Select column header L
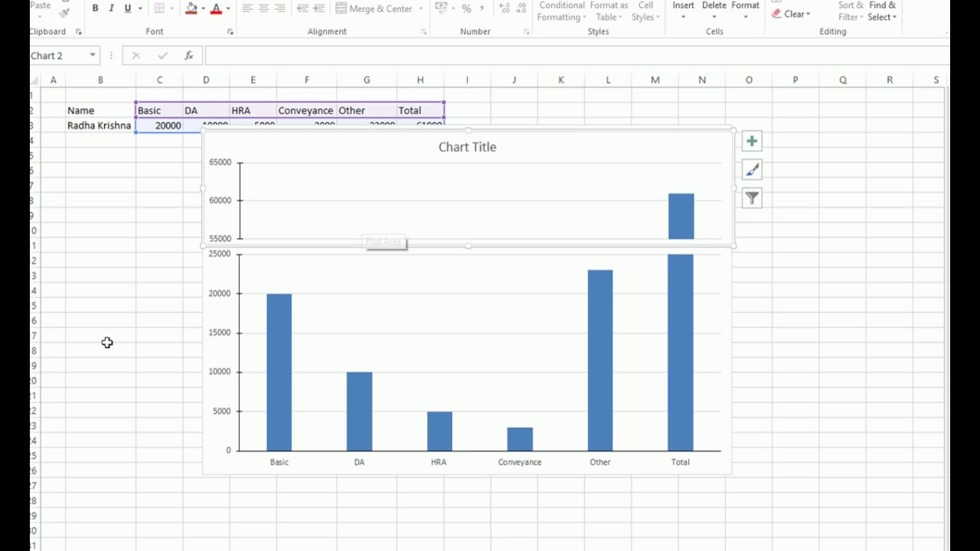The height and width of the screenshot is (551, 980). (608, 80)
